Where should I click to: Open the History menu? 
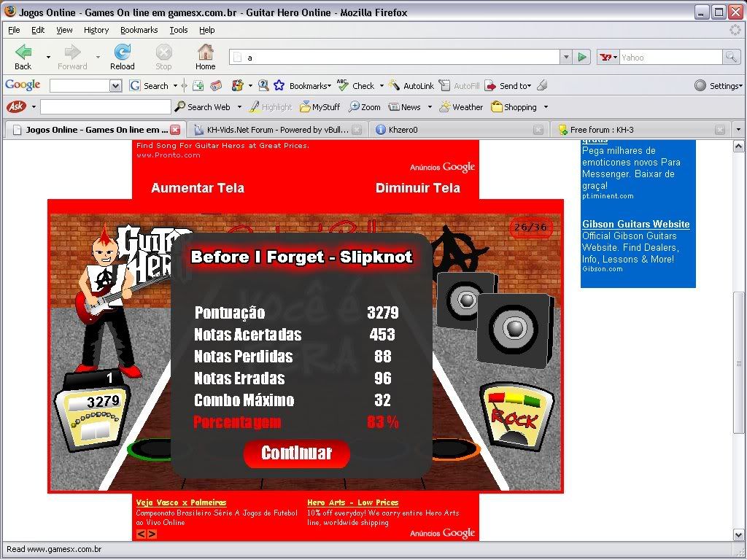[x=96, y=30]
